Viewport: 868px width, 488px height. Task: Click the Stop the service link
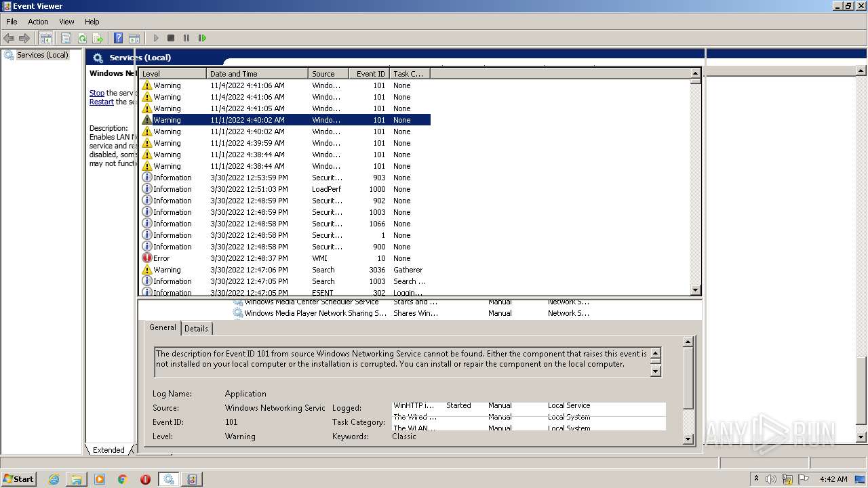point(97,93)
